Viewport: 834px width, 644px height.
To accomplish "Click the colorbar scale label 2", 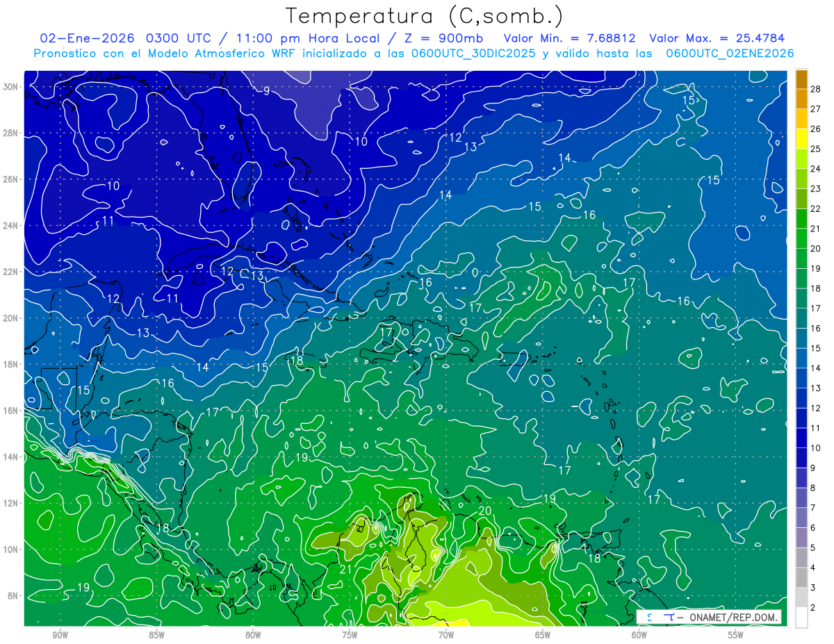I will [813, 608].
